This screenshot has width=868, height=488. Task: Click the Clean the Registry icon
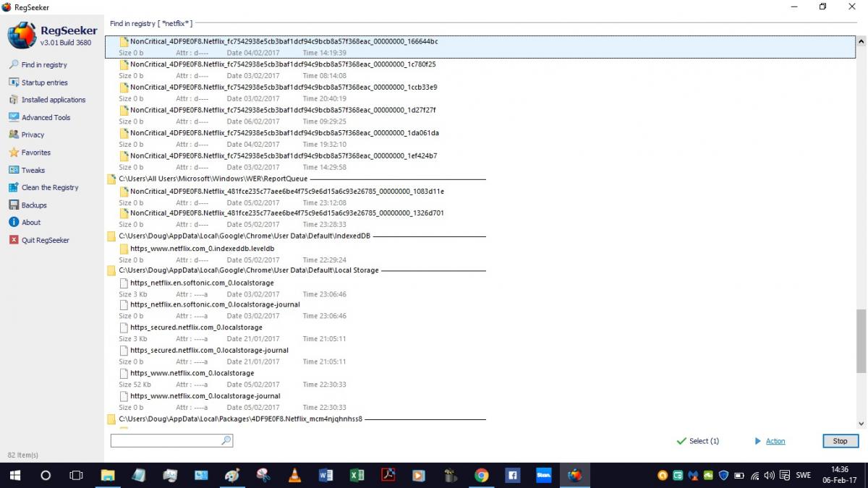point(14,187)
